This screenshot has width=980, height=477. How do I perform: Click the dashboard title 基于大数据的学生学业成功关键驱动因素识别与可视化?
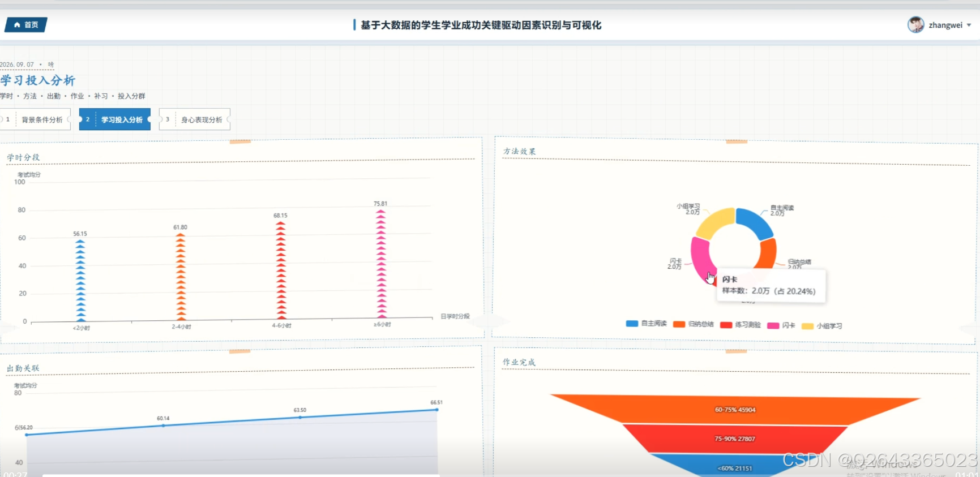481,25
